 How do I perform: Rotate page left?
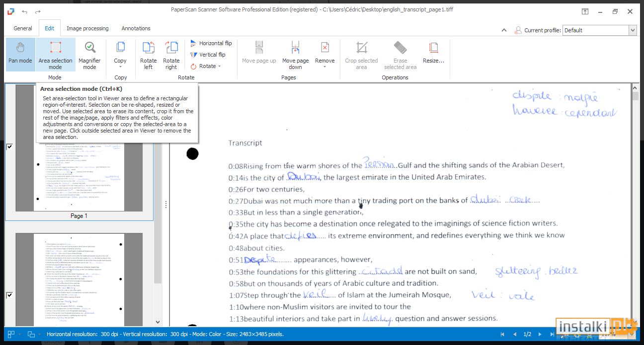click(149, 54)
